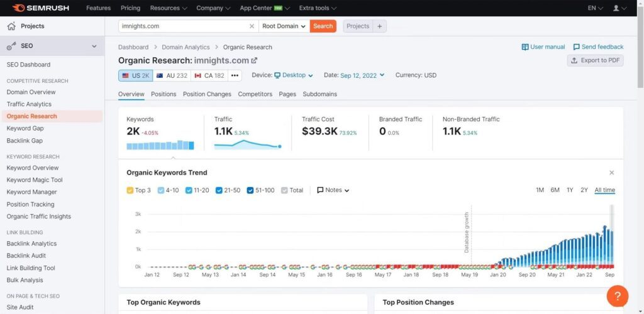Open Domain Overview in sidebar
This screenshot has width=644, height=314.
coord(31,92)
